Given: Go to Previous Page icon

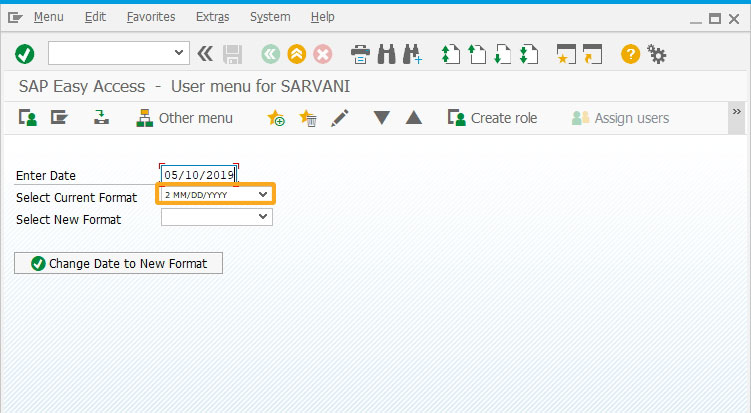Looking at the screenshot, I should click(477, 54).
